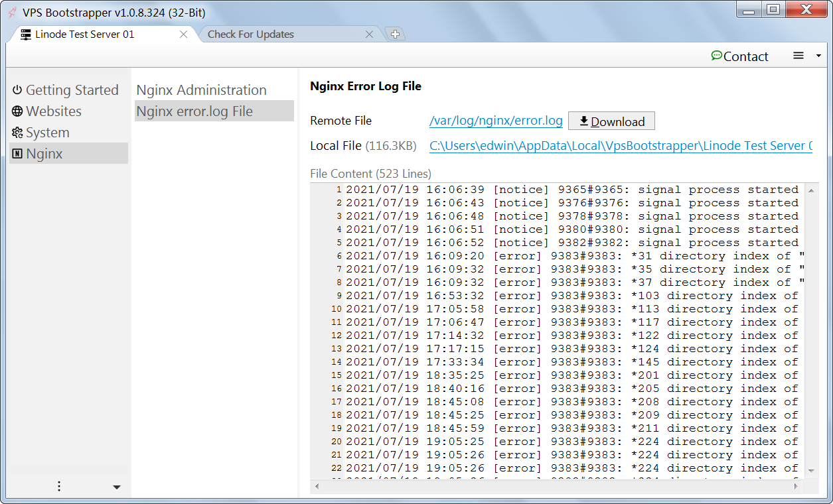Open the hamburger menu at top right
This screenshot has width=833, height=504.
[798, 56]
